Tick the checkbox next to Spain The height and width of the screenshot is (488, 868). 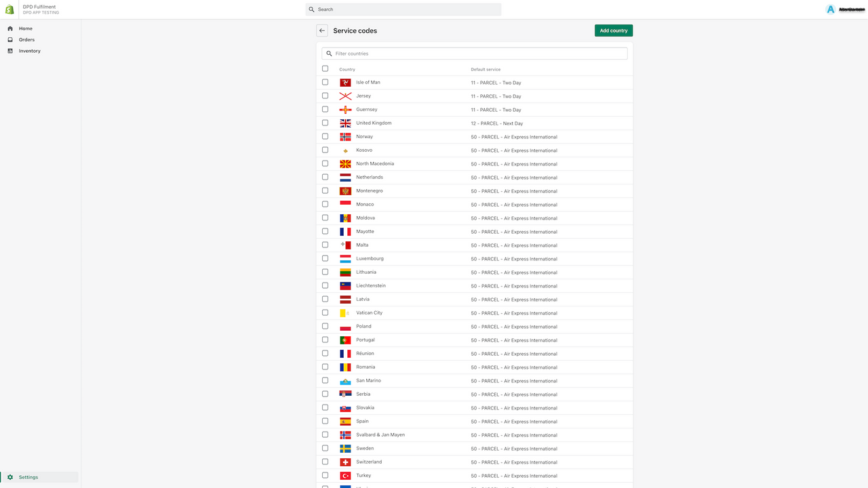(x=325, y=421)
